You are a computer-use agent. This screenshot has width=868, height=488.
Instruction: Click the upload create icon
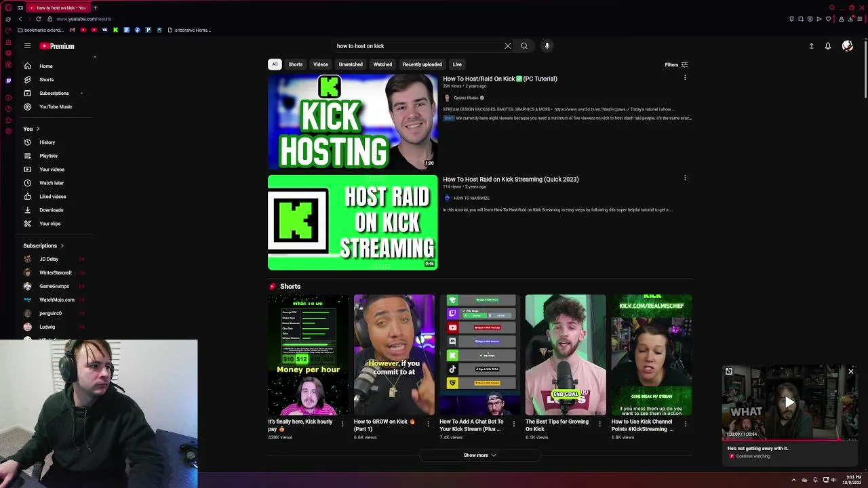click(x=811, y=46)
